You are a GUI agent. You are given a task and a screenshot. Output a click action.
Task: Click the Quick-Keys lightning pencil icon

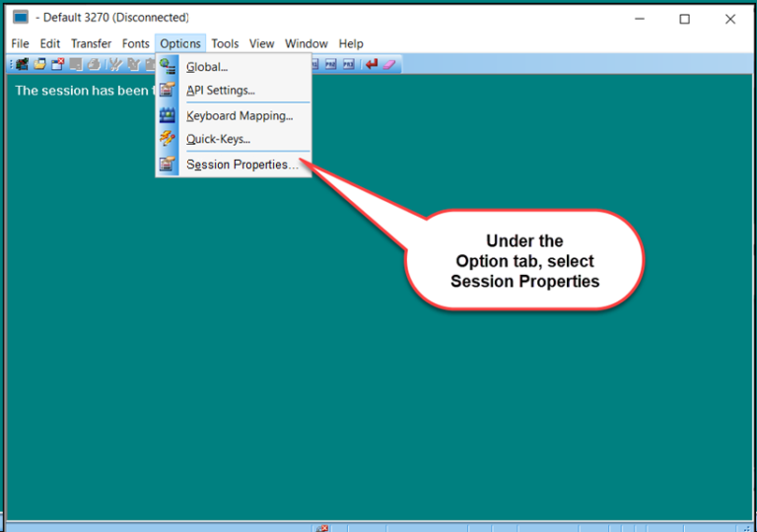(167, 139)
